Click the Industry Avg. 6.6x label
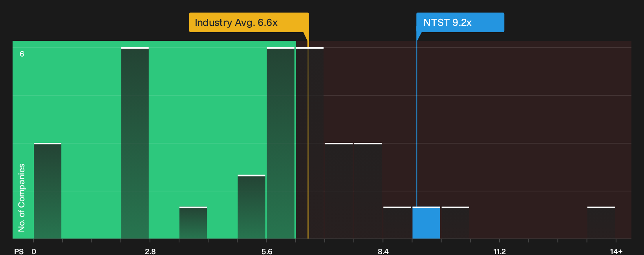 coord(249,22)
